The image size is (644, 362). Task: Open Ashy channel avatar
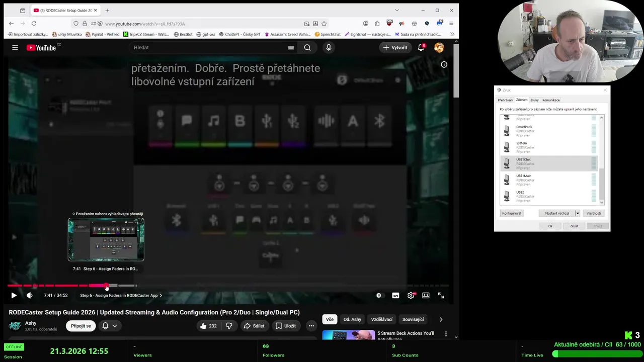pyautogui.click(x=15, y=326)
